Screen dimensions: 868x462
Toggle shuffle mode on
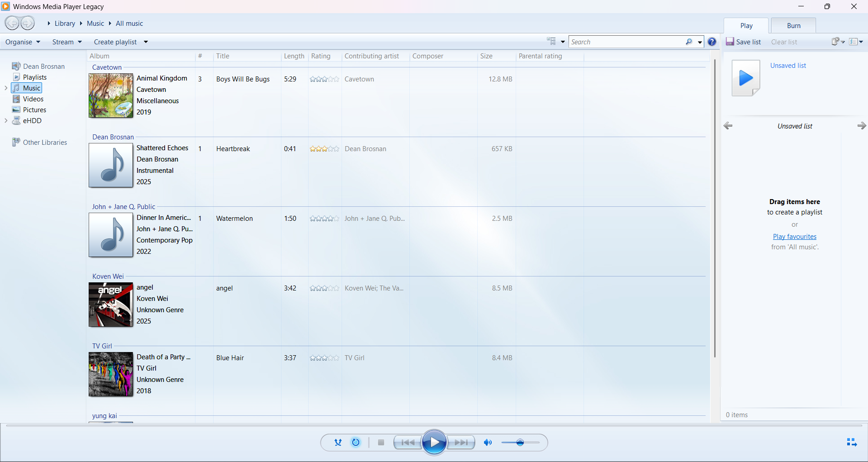(338, 443)
